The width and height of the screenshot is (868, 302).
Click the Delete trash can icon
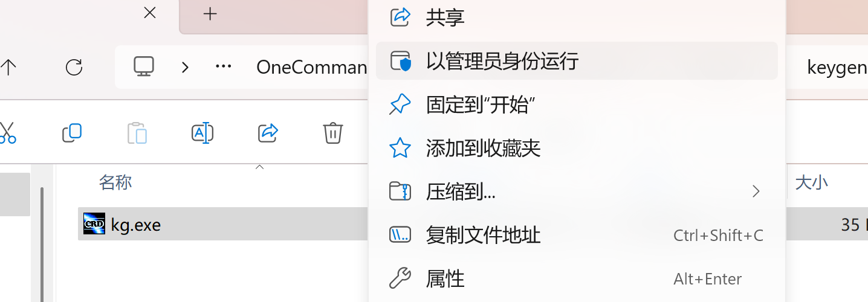pos(333,133)
